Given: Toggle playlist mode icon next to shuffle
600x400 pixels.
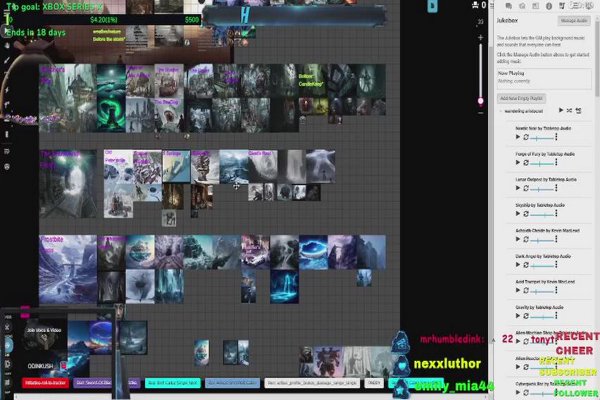Looking at the screenshot, I should click(578, 111).
